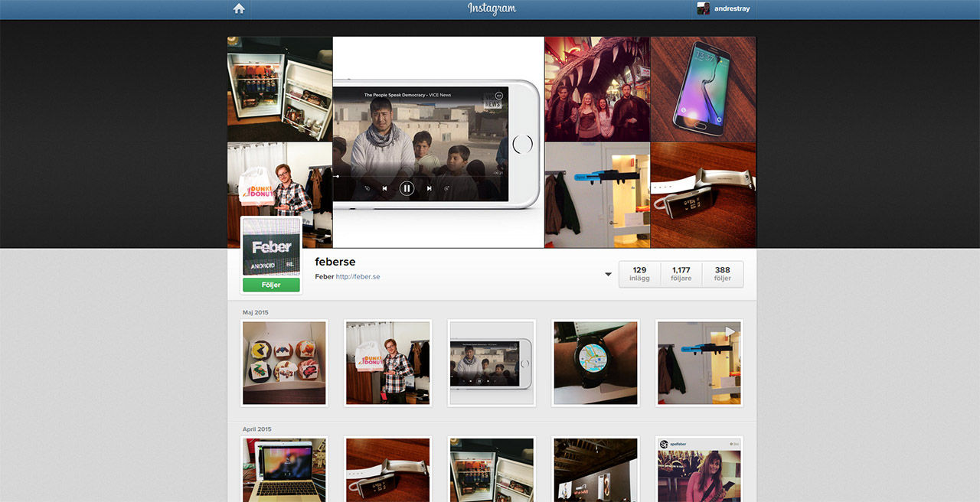This screenshot has height=502, width=980.
Task: Open the andrestray account menu
Action: 731,9
